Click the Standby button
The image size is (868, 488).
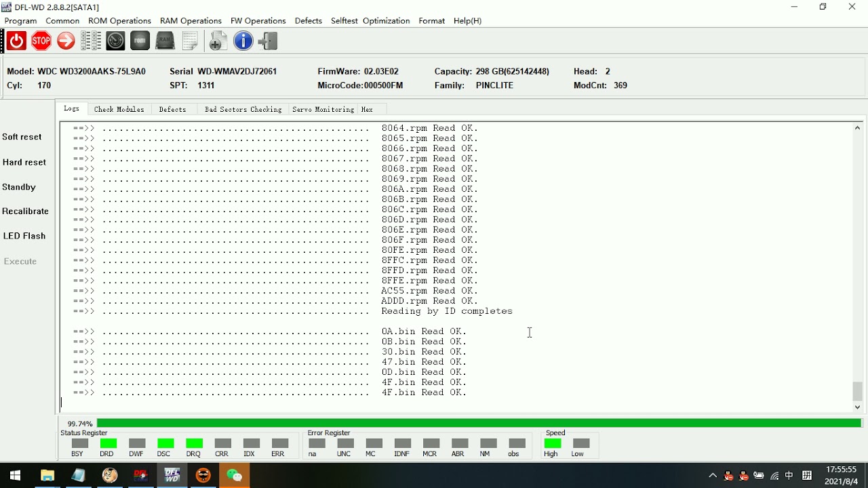pos(19,187)
